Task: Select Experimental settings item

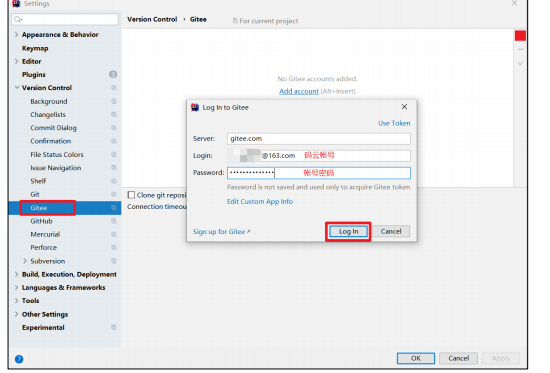Action: (x=43, y=327)
